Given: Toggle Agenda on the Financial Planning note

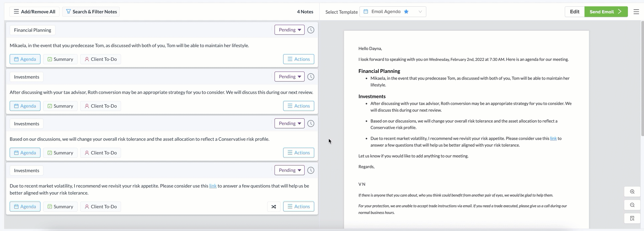Looking at the screenshot, I should click(25, 59).
